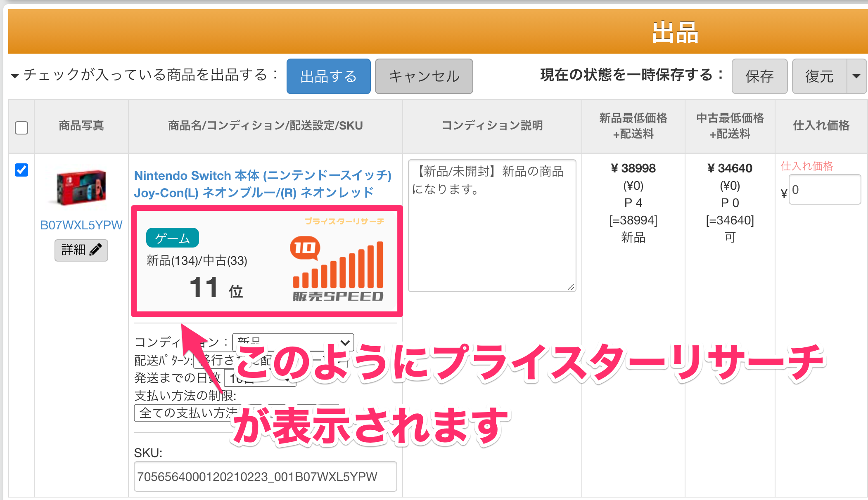868x500 pixels.
Task: Toggle the select-all checkbox in header
Action: pos(21,127)
